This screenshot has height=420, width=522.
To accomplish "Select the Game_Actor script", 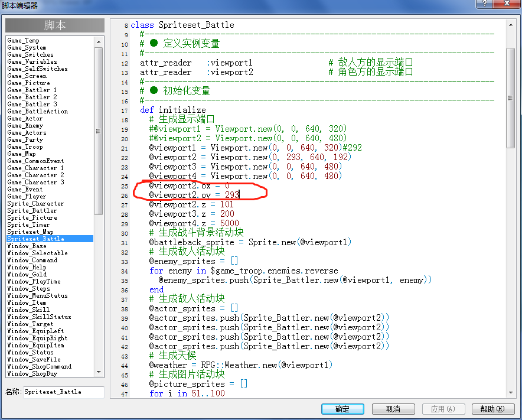I will 25,118.
